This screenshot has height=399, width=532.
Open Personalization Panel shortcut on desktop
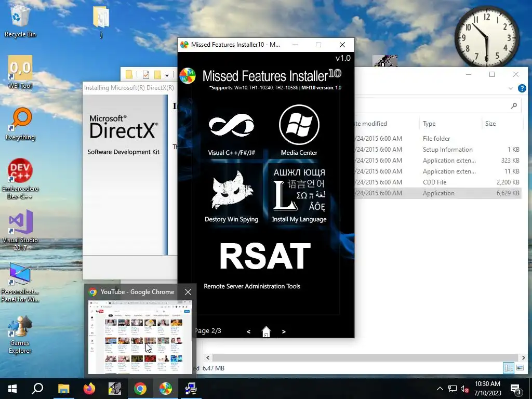tap(20, 282)
